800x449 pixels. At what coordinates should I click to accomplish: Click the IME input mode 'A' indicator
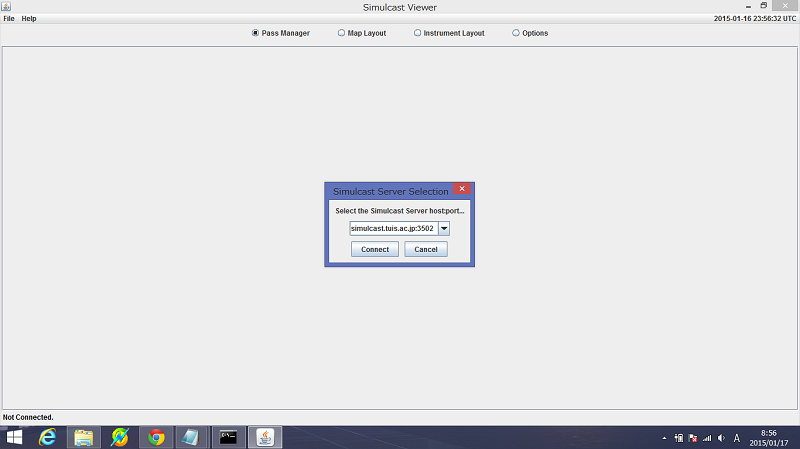[x=737, y=438]
